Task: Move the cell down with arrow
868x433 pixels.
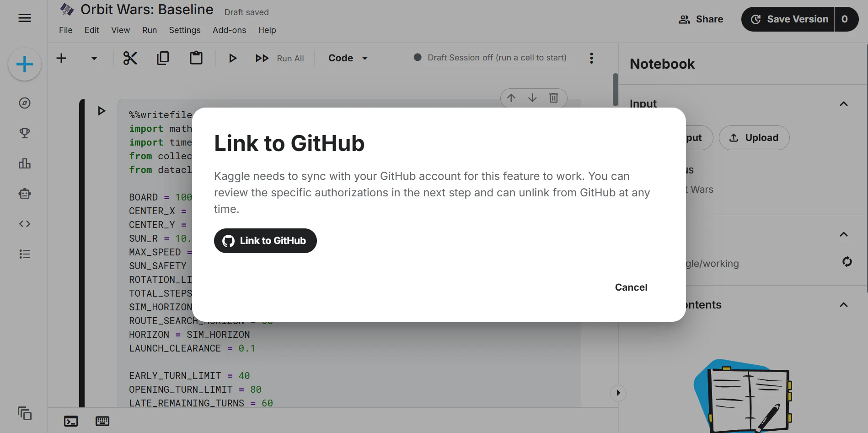Action: point(532,98)
